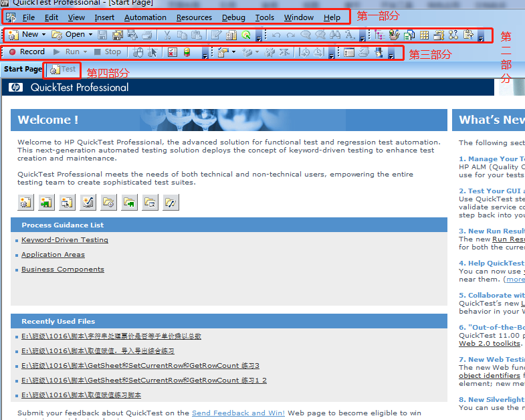525x420 pixels.
Task: Click the Manage Your Tests heading
Action: tap(492, 159)
